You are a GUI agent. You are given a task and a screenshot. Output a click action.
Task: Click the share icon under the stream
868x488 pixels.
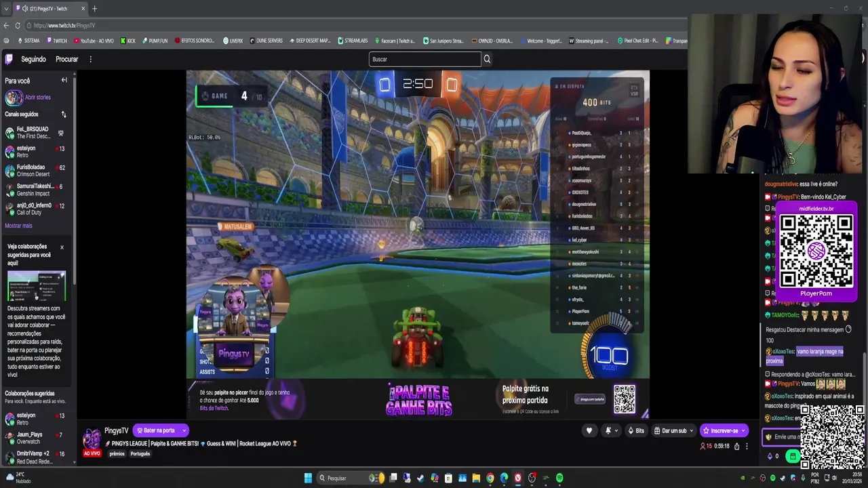coord(736,446)
